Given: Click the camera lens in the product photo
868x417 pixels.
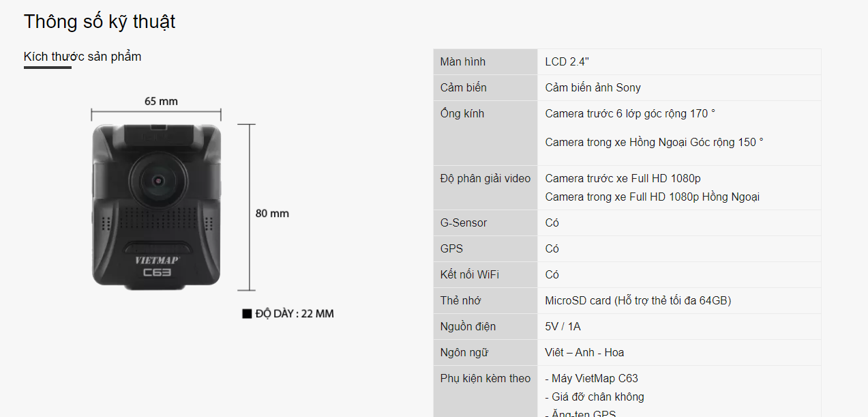Looking at the screenshot, I should click(158, 180).
